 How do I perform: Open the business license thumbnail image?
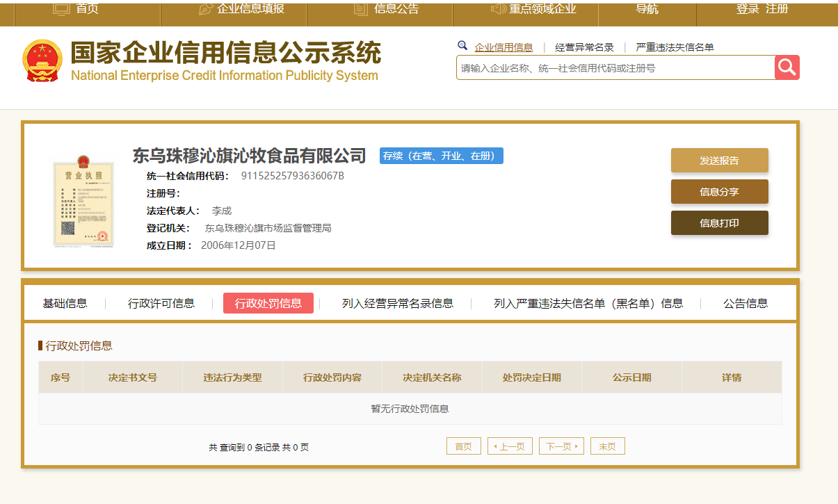click(x=83, y=202)
